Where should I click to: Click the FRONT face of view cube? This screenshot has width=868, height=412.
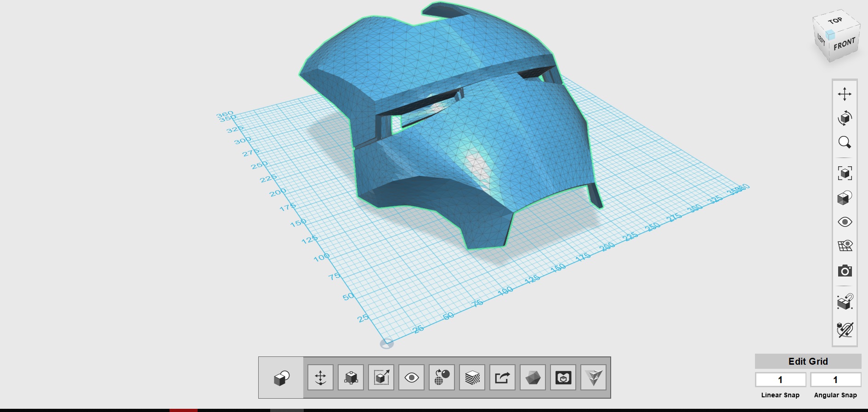(844, 45)
